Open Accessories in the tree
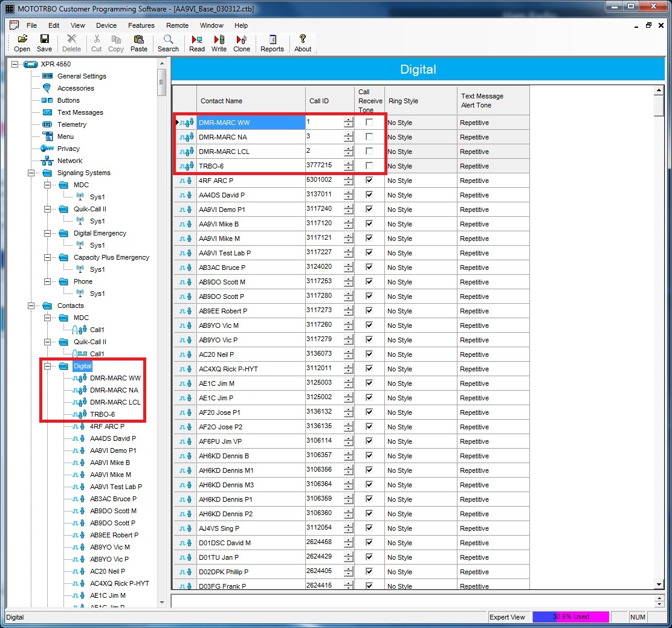The width and height of the screenshot is (672, 628). pyautogui.click(x=76, y=88)
